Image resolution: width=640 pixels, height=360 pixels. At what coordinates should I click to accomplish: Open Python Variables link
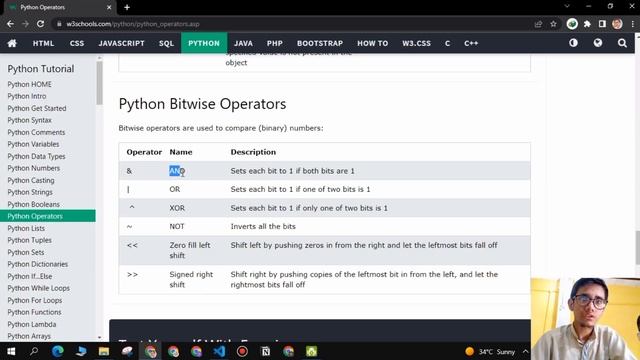[33, 144]
